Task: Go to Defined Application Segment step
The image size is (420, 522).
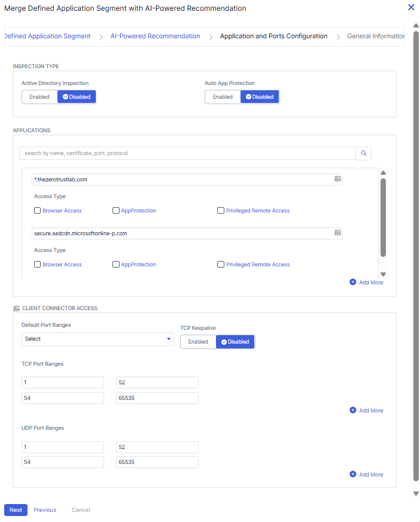Action: (x=47, y=36)
